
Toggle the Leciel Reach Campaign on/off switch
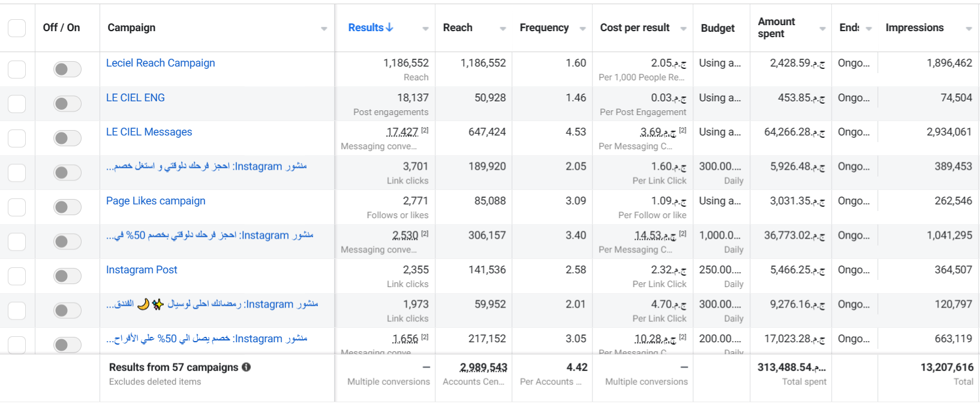(67, 70)
